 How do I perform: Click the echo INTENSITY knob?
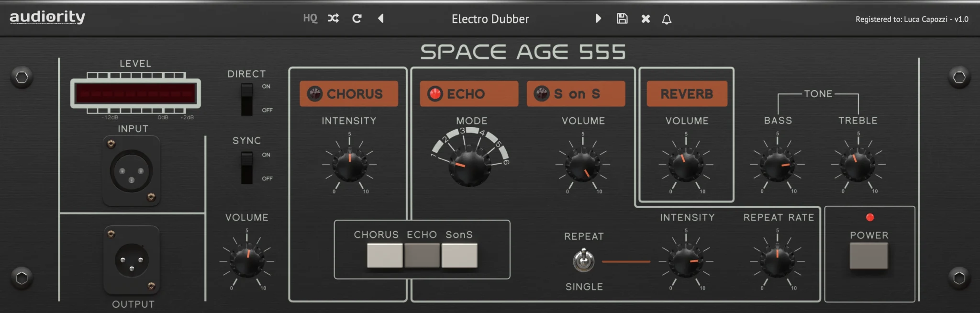(686, 261)
